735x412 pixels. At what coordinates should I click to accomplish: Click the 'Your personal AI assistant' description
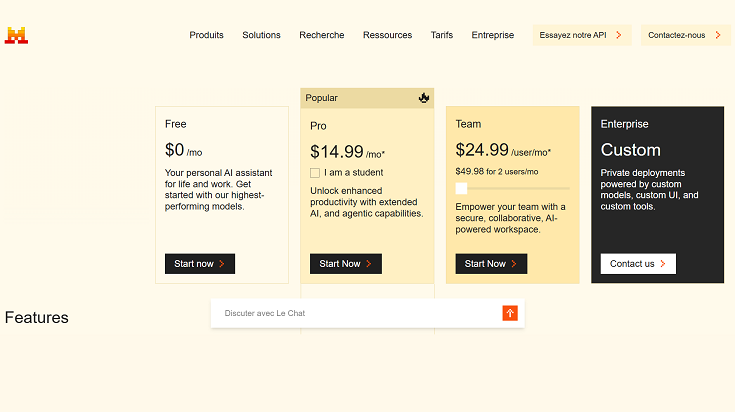tap(218, 190)
